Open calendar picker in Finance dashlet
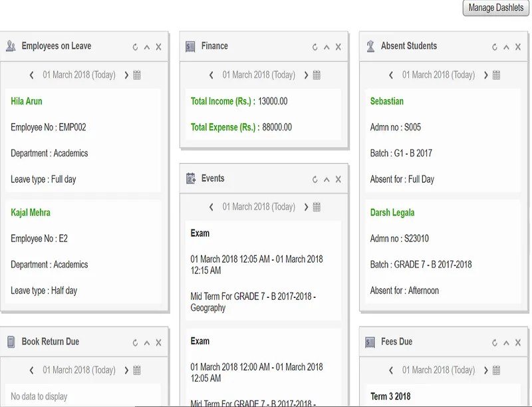 pos(317,75)
